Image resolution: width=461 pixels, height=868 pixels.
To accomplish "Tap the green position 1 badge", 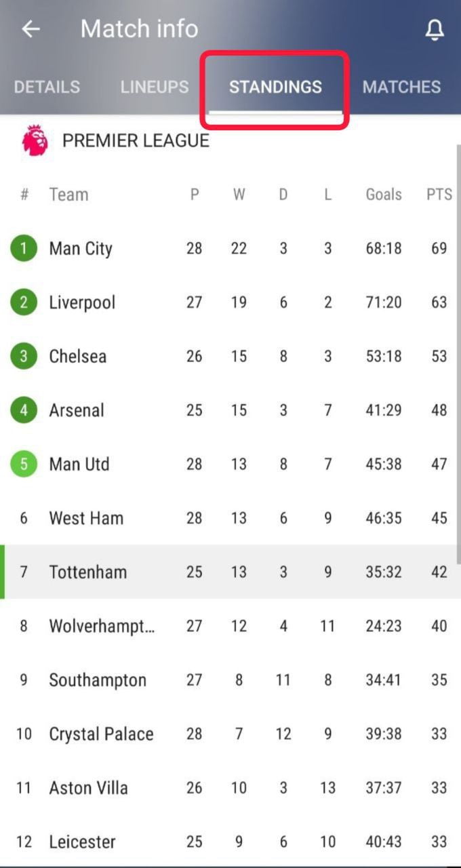I will (24, 248).
